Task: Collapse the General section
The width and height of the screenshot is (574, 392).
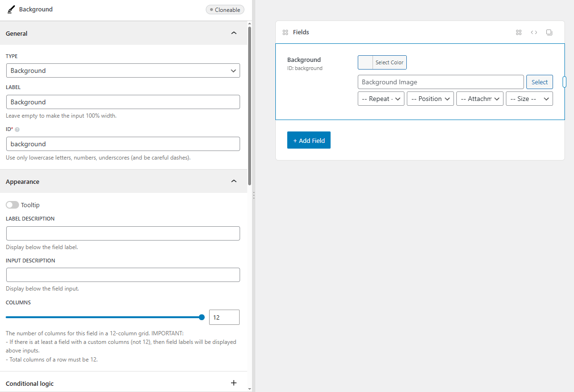Action: pos(234,33)
